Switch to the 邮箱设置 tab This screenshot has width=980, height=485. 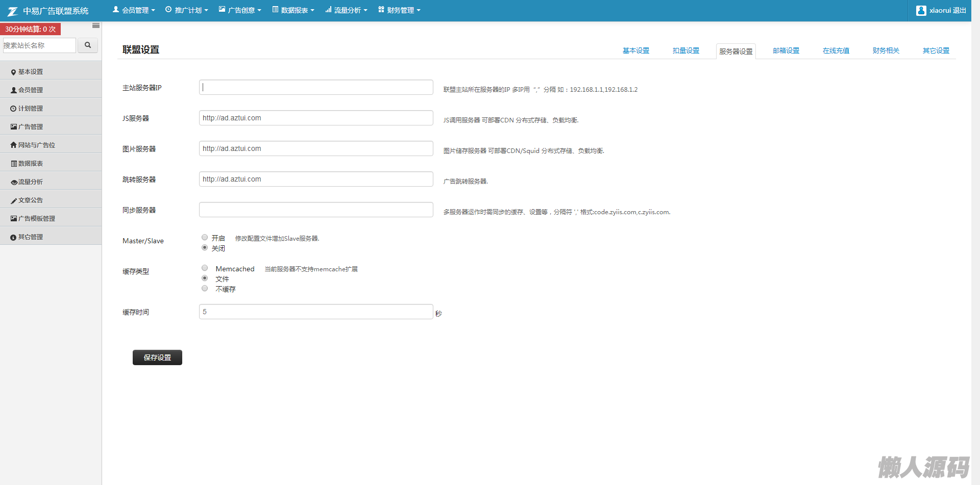(786, 50)
